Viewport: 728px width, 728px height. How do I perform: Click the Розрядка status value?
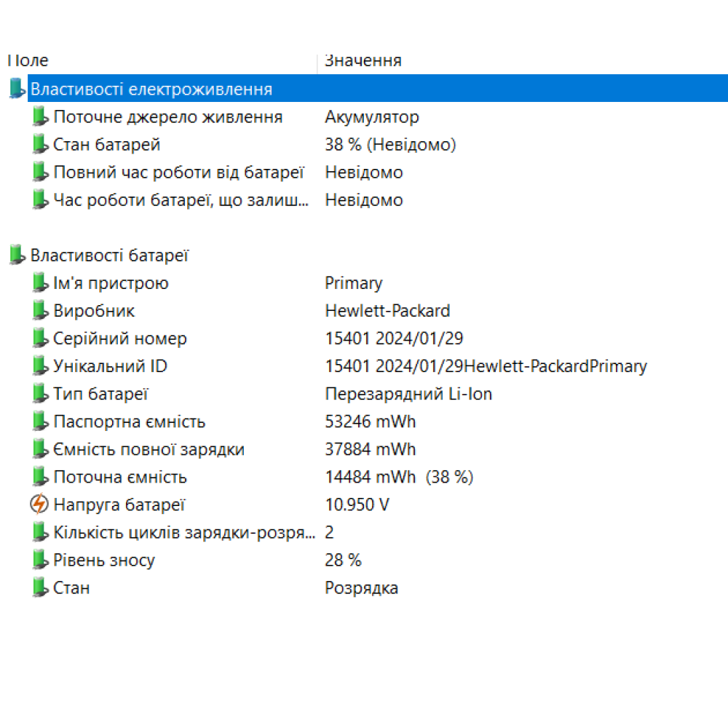[x=361, y=587]
